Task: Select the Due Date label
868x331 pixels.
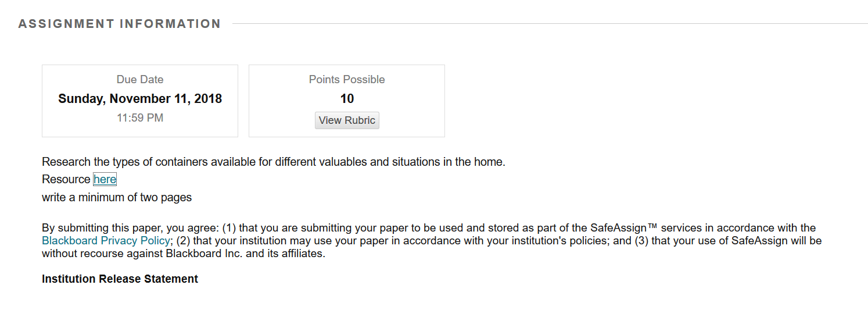Action: tap(140, 80)
